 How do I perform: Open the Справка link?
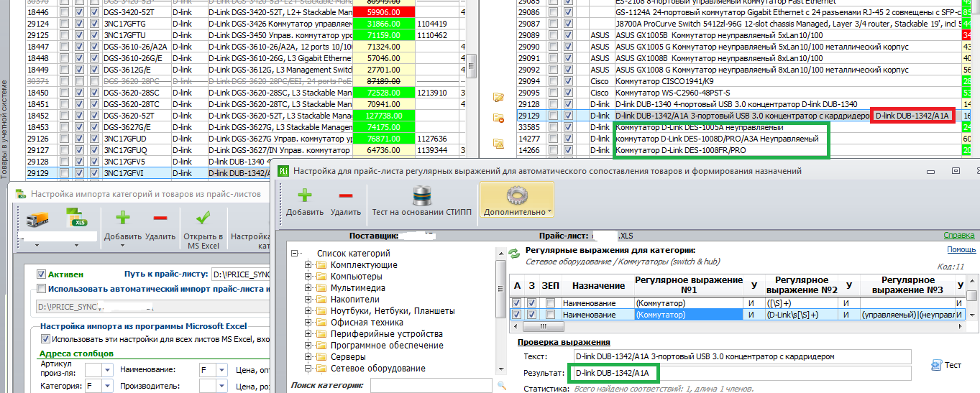(x=960, y=236)
